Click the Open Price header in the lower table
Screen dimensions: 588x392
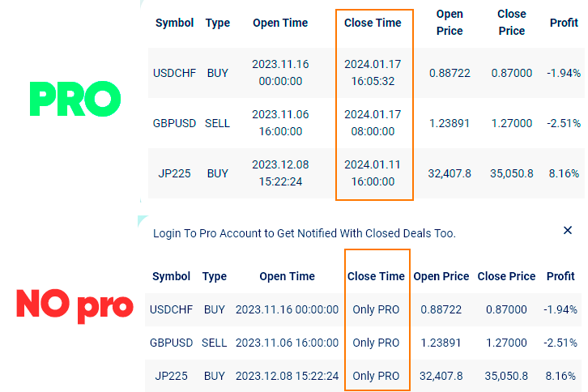[x=441, y=276]
